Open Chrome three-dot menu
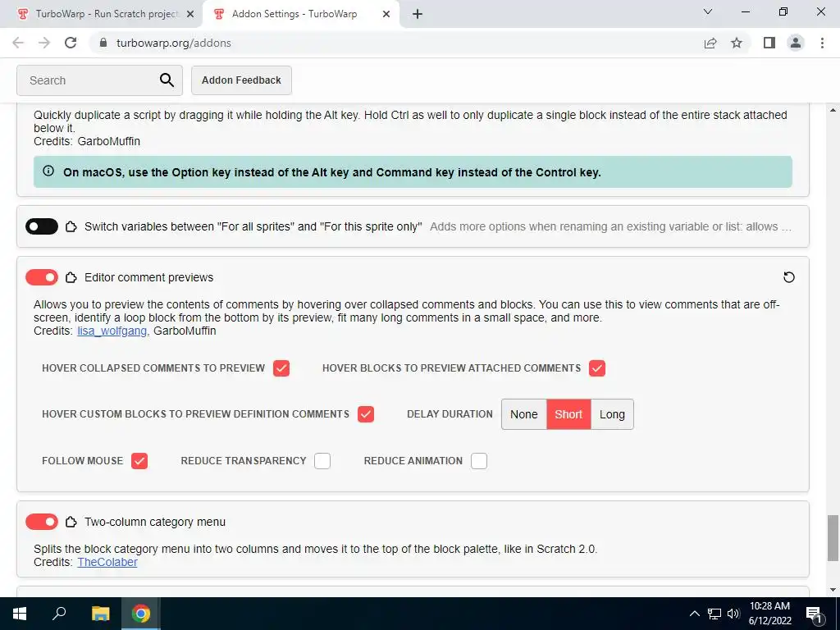This screenshot has width=840, height=630. pos(822,43)
